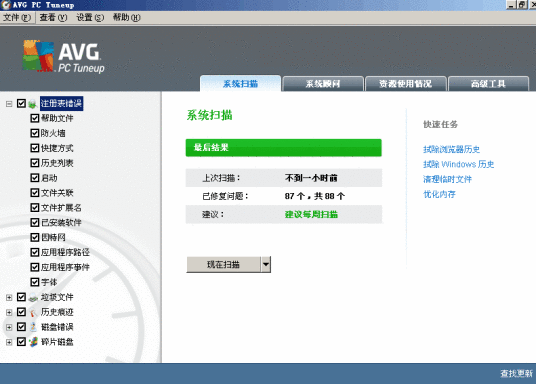536x384 pixels.
Task: Uncheck the 字体 checkbox
Action: (35, 282)
